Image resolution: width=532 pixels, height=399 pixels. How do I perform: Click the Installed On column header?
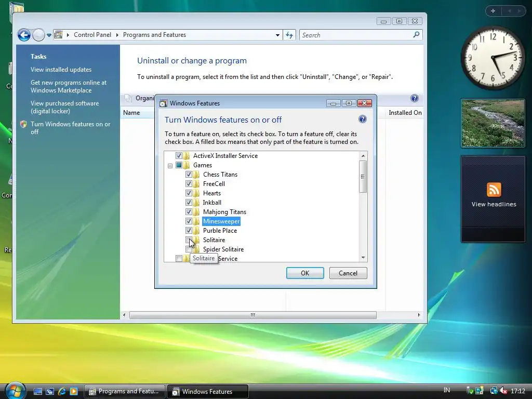(405, 113)
